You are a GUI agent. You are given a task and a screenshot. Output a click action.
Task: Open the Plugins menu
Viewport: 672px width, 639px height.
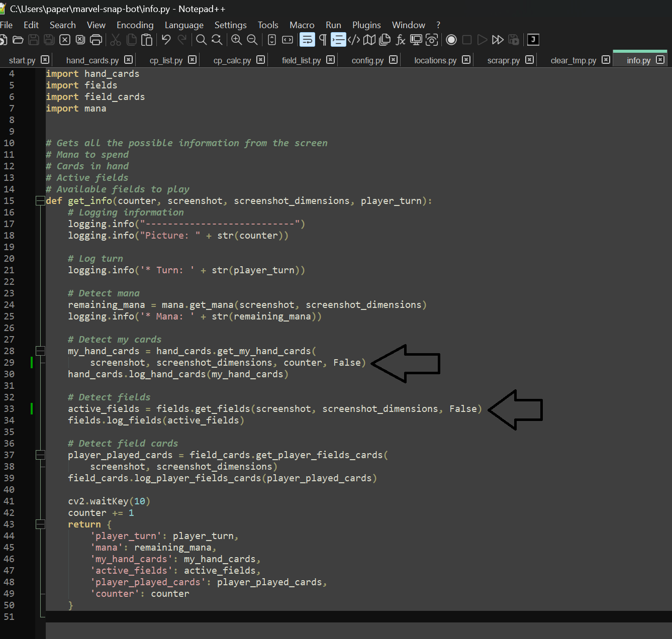366,25
